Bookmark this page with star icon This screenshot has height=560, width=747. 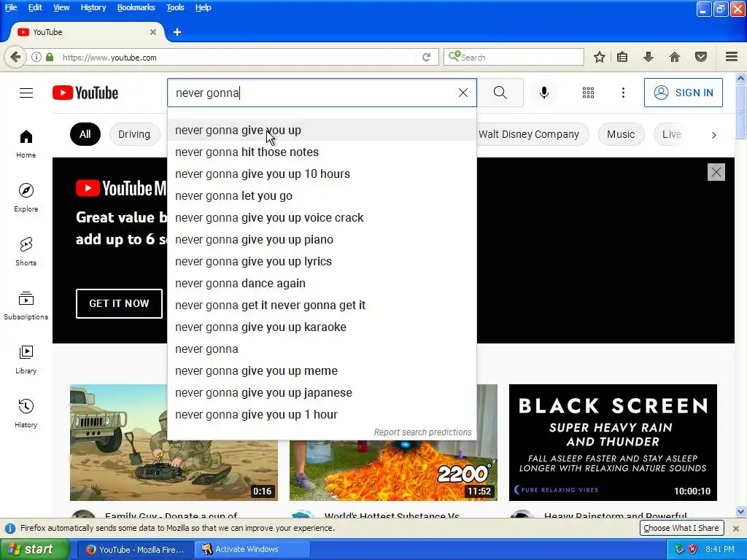(x=600, y=57)
